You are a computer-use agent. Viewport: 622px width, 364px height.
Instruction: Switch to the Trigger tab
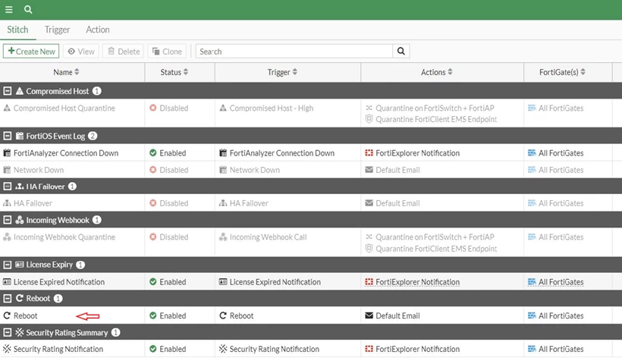pyautogui.click(x=57, y=30)
